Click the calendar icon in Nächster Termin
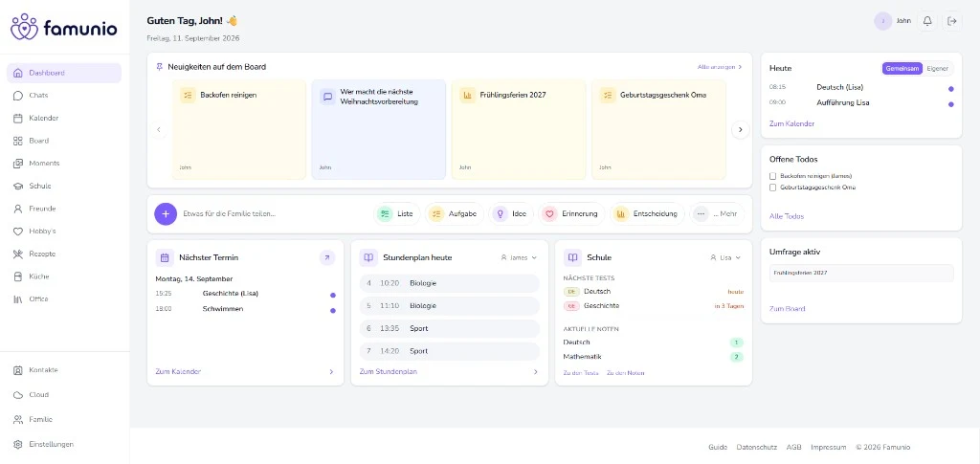This screenshot has height=464, width=980. (x=165, y=257)
